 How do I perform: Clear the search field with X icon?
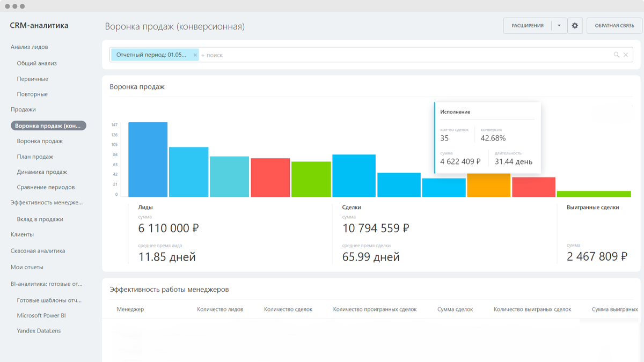(x=626, y=55)
